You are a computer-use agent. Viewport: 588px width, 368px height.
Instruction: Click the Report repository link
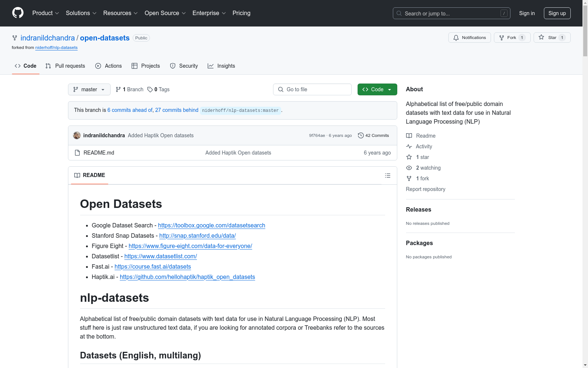point(426,189)
